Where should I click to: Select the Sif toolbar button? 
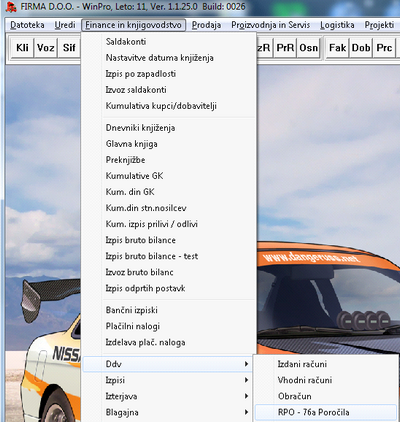[x=69, y=48]
